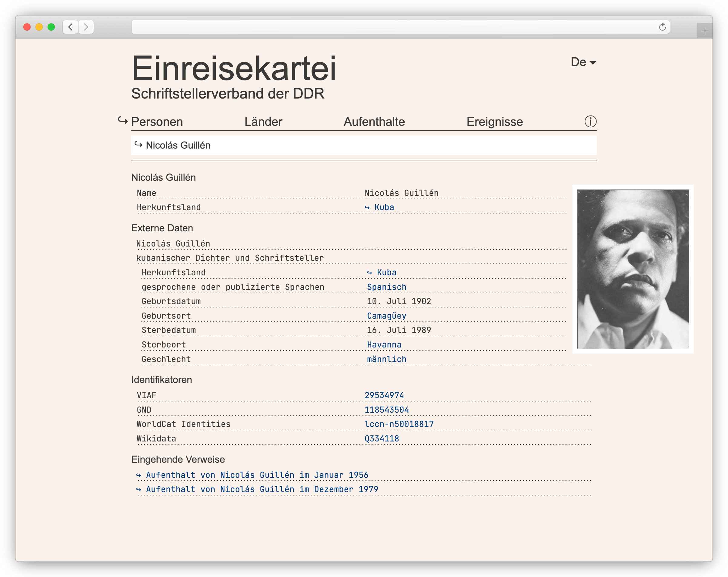
Task: Open the De language dropdown
Action: tap(583, 62)
